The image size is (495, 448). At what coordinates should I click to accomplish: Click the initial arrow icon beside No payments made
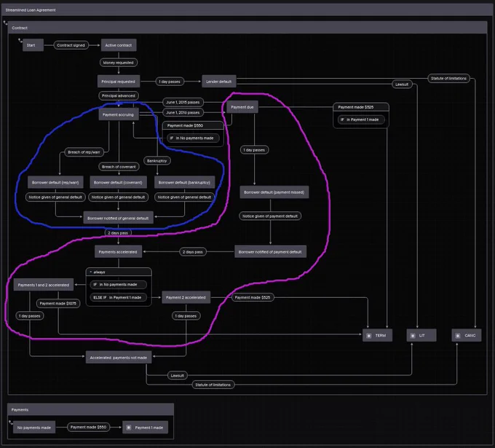pos(11,423)
